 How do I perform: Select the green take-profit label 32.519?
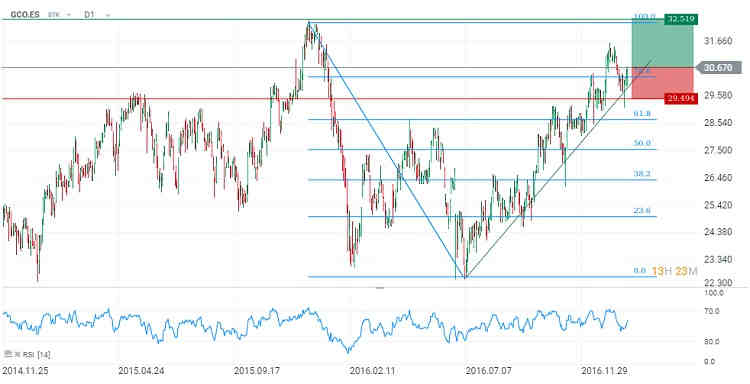coord(681,19)
